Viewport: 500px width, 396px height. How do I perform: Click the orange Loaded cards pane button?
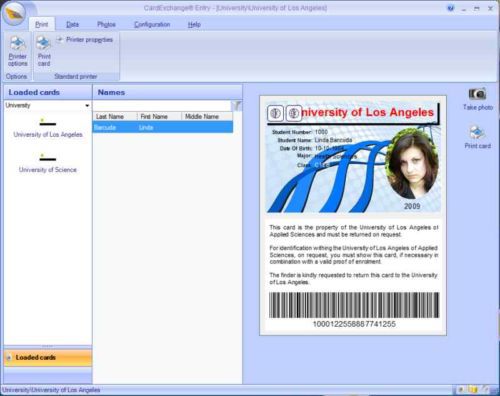click(48, 358)
